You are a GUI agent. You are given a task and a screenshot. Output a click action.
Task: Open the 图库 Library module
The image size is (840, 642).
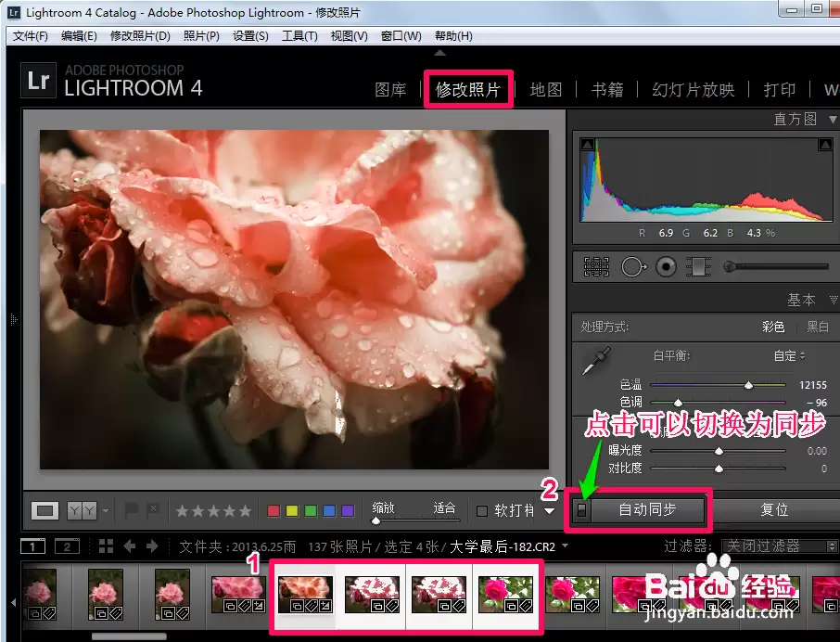[390, 89]
